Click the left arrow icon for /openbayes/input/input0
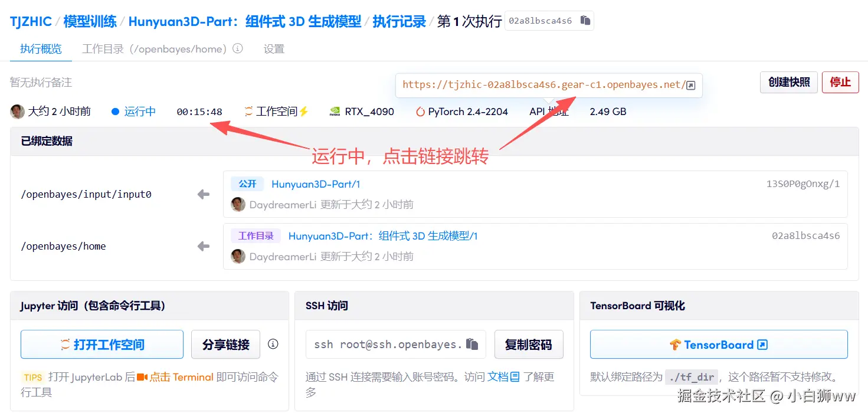Screen dimensions: 868x416 (204, 194)
